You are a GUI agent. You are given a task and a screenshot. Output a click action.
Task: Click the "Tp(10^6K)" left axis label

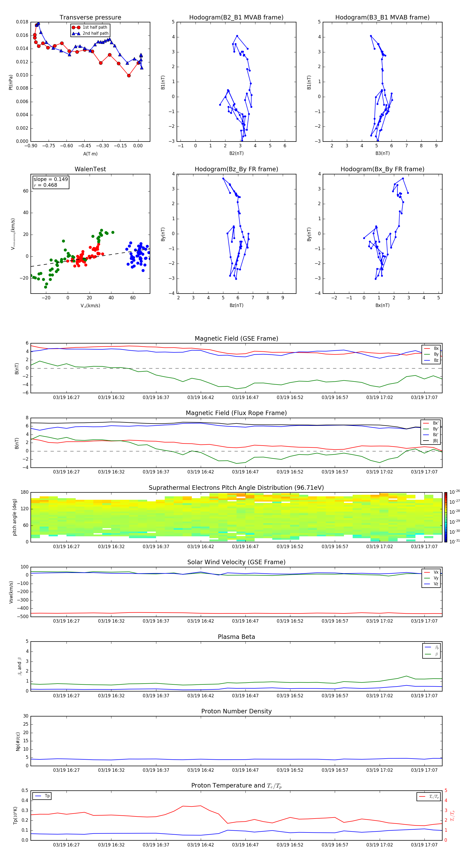click(x=15, y=815)
